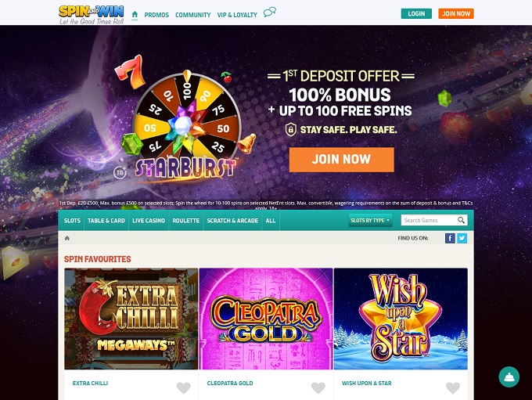This screenshot has height=400, width=532.
Task: Open the Live Casino tab
Action: point(149,221)
